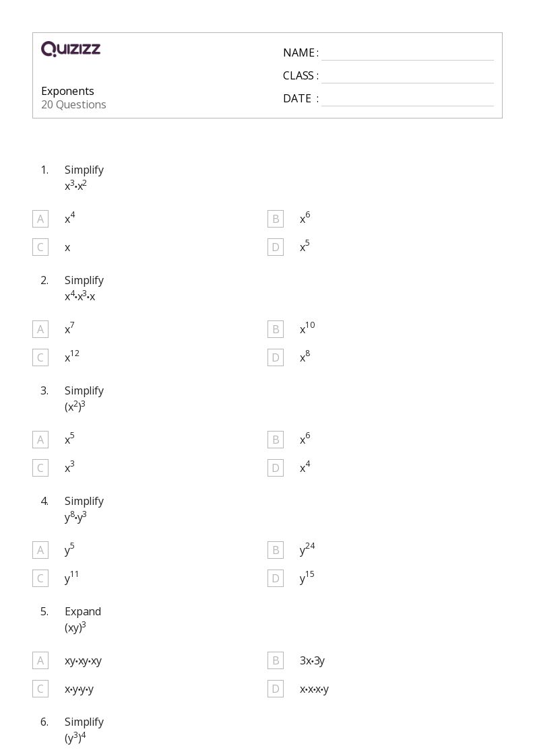Check box D x·x·x·y in question 5

pyautogui.click(x=276, y=689)
